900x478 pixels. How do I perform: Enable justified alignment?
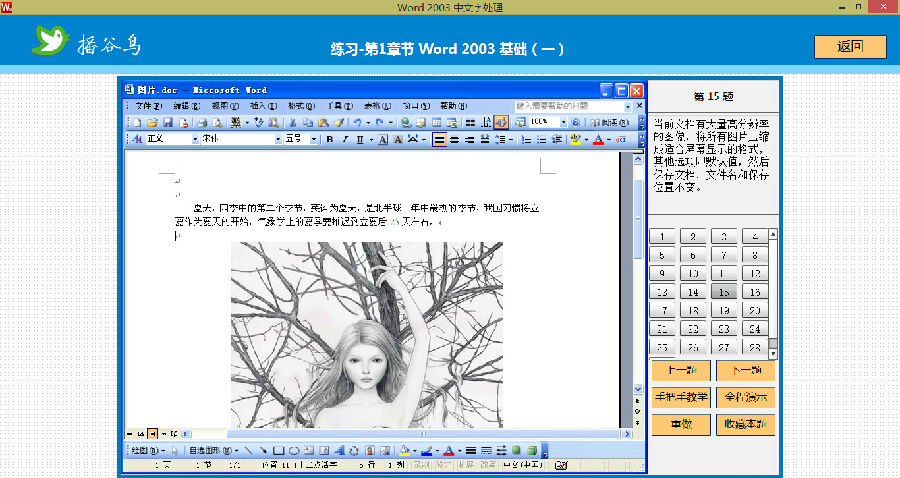coord(439,139)
